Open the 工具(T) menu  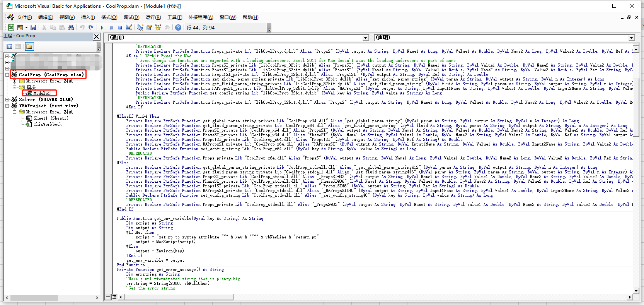175,17
